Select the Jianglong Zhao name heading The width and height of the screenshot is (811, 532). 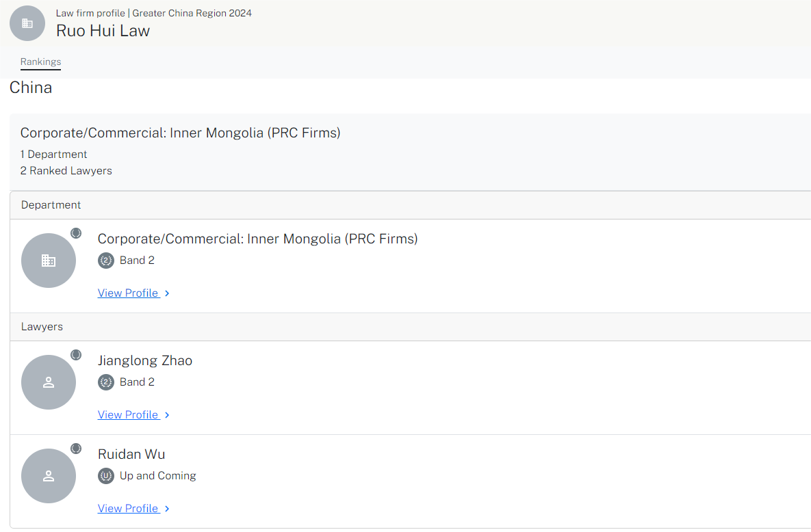145,360
